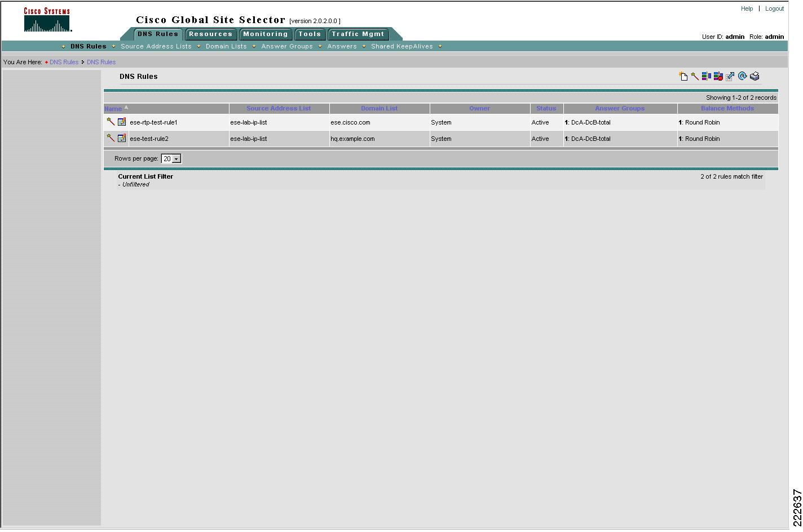Viewport: 803px width, 532px height.
Task: Sort by Status column header
Action: coord(546,108)
